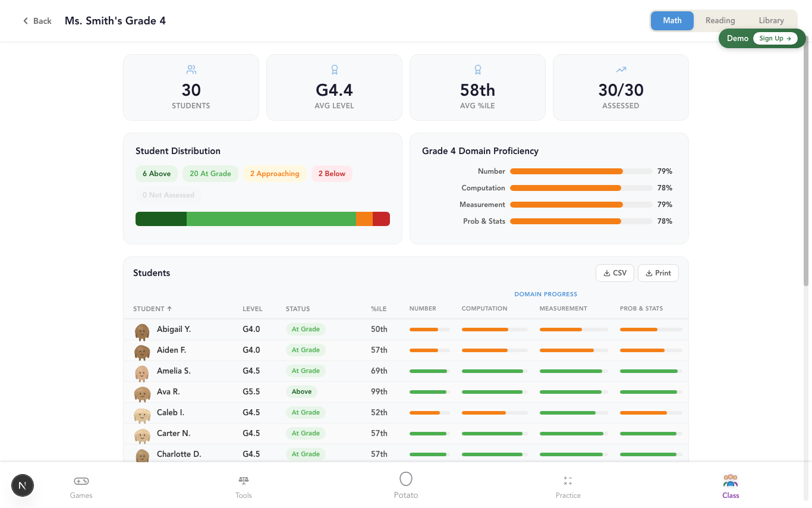812x508 pixels.
Task: Download student data using the CSV button
Action: (x=615, y=272)
